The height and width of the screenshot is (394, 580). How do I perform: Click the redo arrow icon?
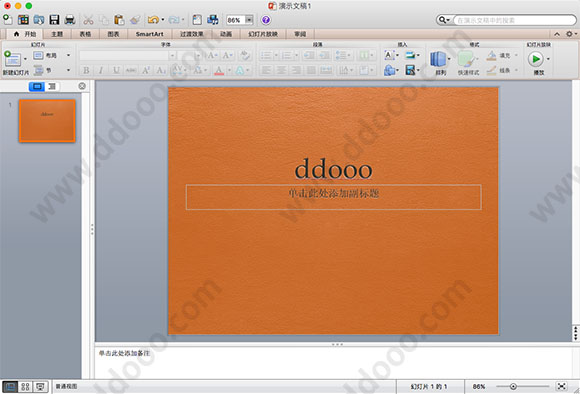[173, 20]
